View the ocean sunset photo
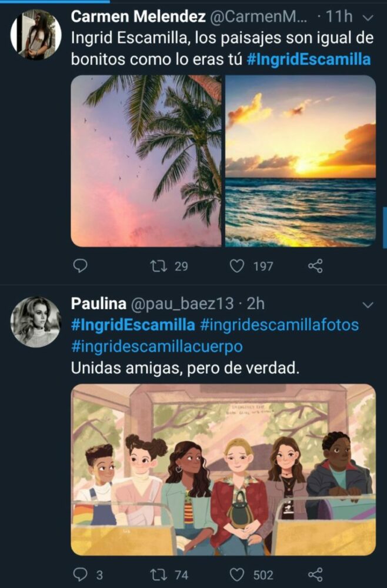This screenshot has width=387, height=588. coord(301,161)
